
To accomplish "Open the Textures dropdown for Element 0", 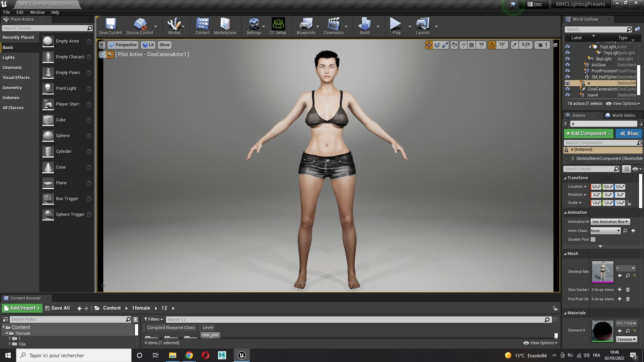I will point(626,339).
